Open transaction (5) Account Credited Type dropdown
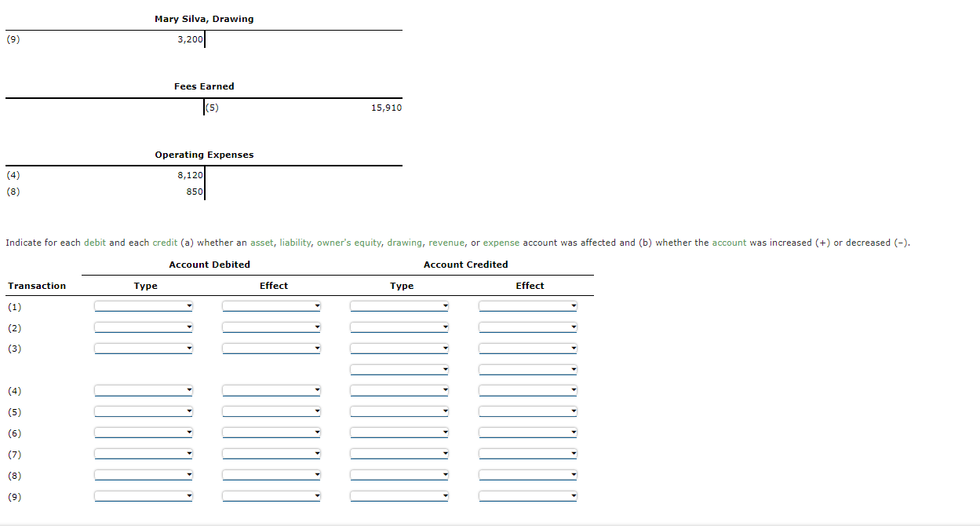980x526 pixels. tap(399, 411)
